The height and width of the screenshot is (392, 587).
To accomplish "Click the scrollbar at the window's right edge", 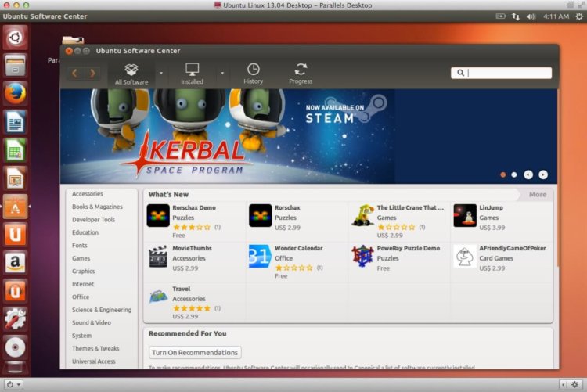I will click(557, 178).
